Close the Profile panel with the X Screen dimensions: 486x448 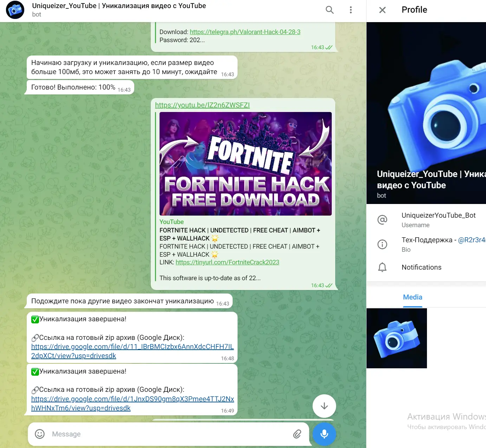[x=382, y=10]
